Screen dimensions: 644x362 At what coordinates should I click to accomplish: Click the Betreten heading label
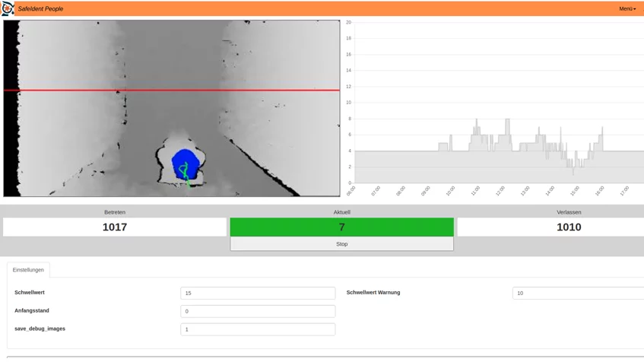(115, 212)
